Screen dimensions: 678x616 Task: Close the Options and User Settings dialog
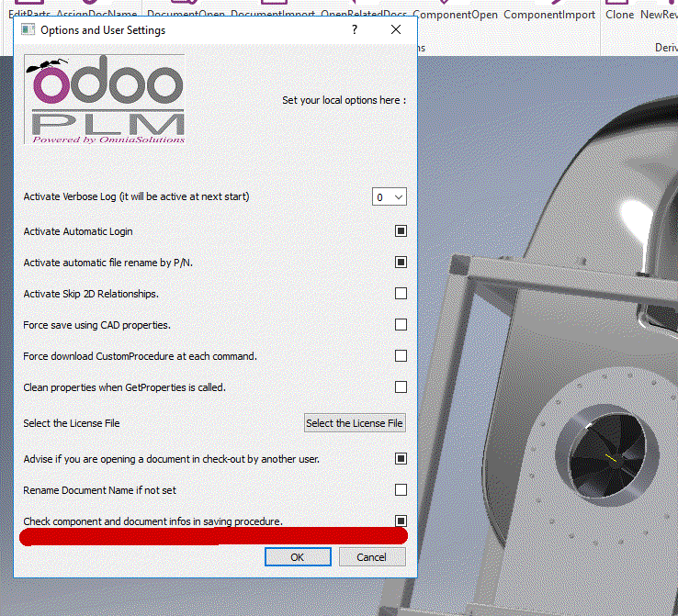[396, 30]
